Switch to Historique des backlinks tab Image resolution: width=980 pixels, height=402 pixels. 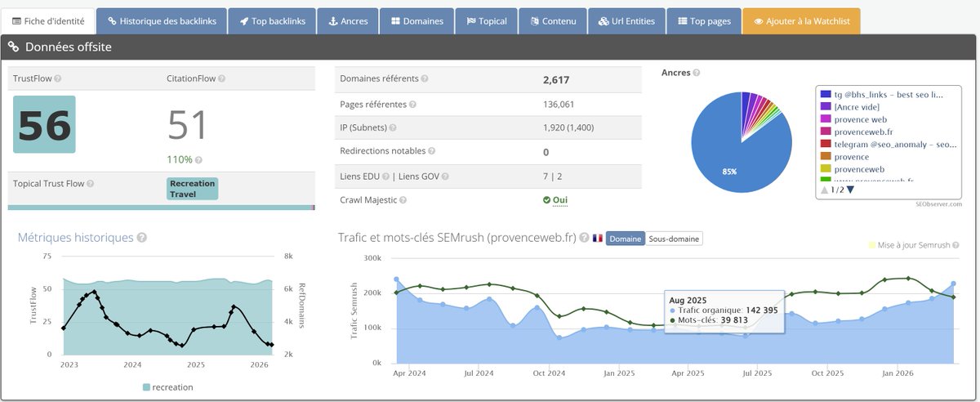click(x=161, y=21)
